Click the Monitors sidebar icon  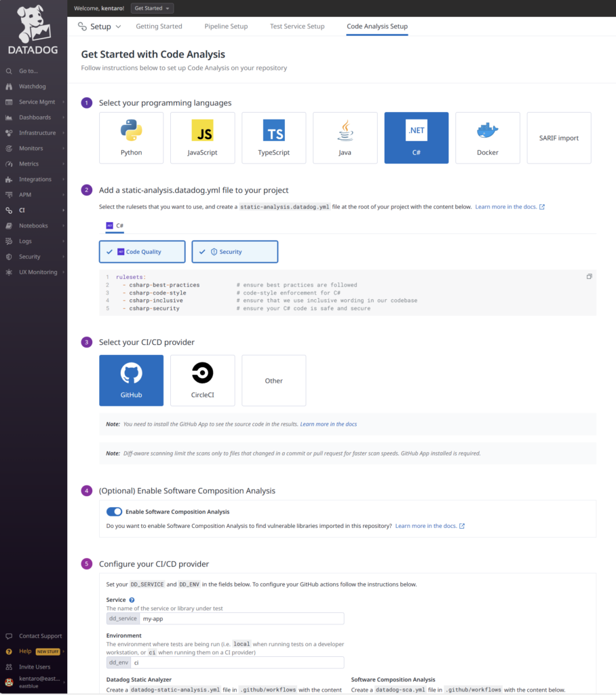click(9, 149)
